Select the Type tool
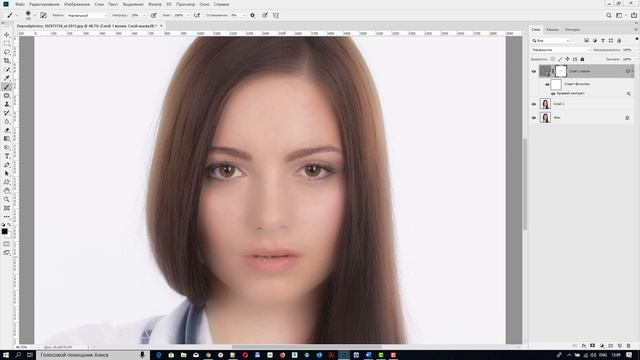 7,156
